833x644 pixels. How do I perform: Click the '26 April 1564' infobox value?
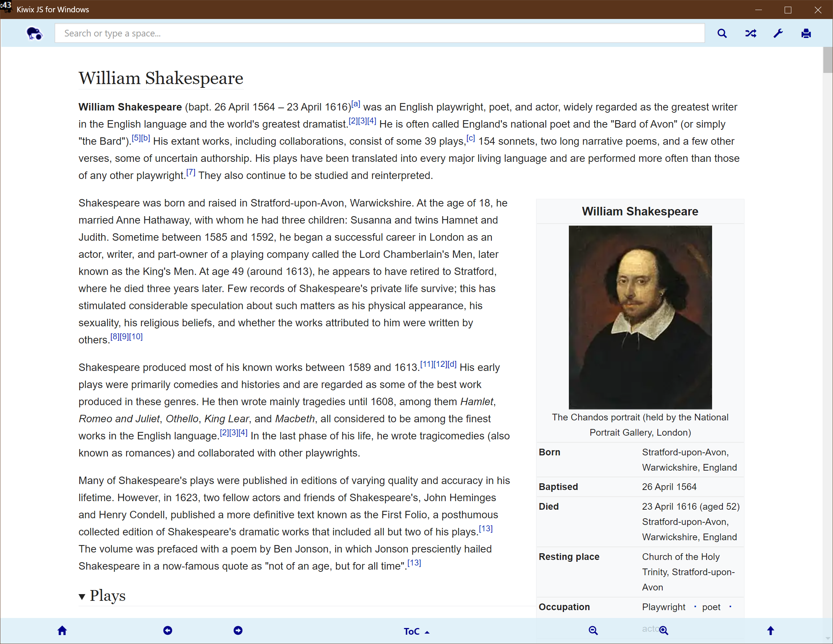tap(669, 487)
